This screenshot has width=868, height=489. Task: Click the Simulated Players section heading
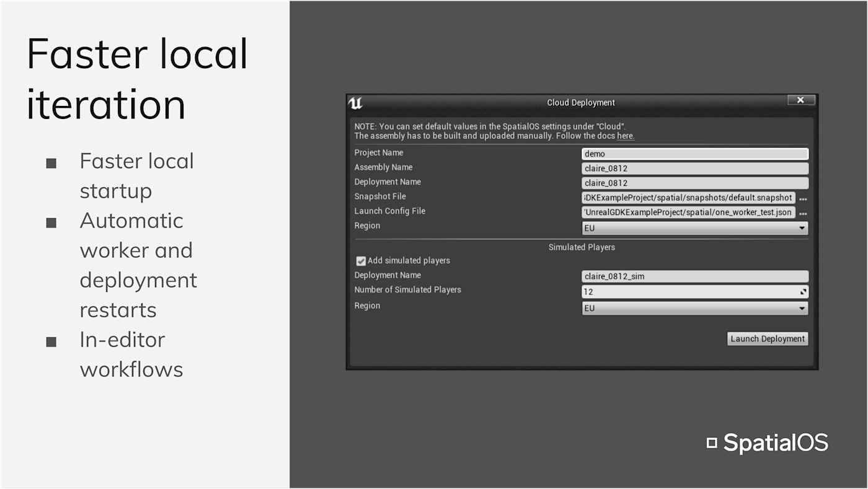(582, 247)
